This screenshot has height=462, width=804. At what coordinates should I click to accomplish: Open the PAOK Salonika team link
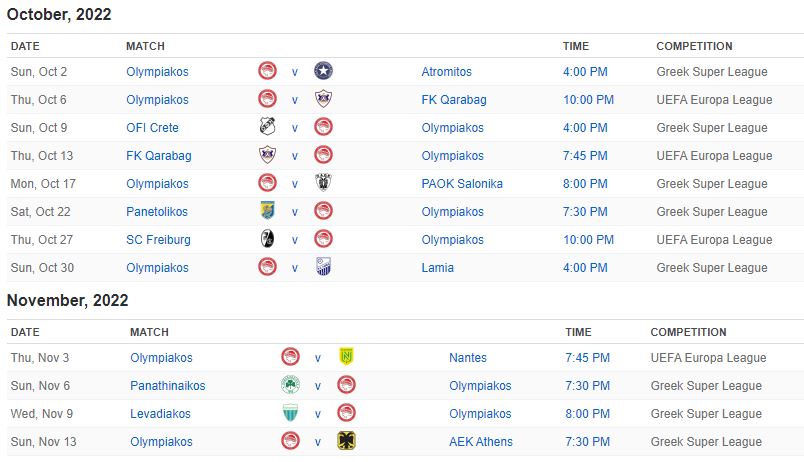coord(461,184)
